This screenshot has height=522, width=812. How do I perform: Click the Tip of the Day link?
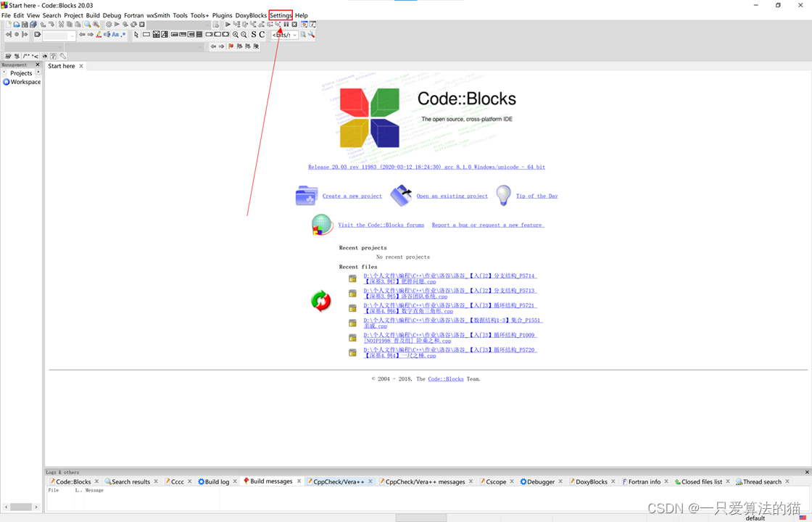pyautogui.click(x=536, y=196)
